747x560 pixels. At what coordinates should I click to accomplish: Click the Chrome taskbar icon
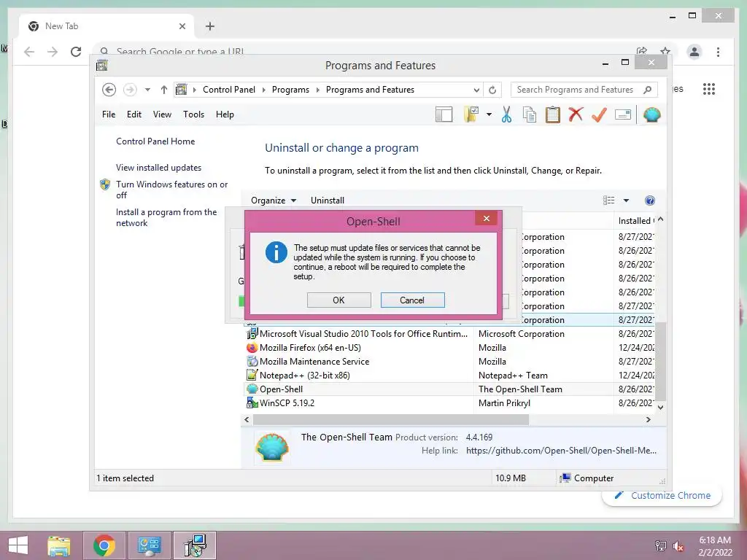(104, 545)
